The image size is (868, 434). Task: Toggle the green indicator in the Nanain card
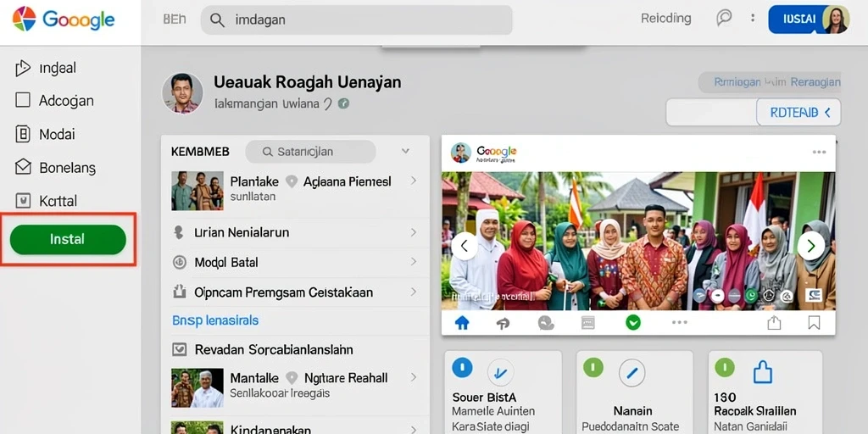pyautogui.click(x=593, y=367)
